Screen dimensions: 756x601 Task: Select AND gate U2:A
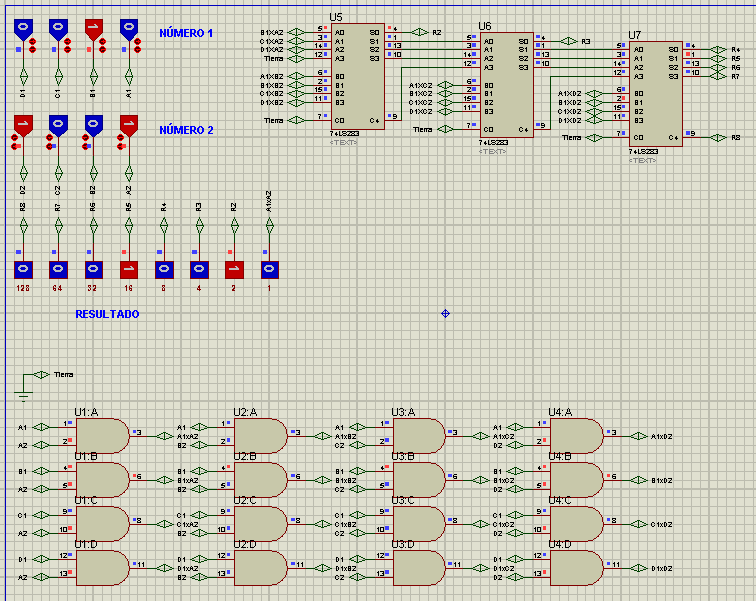[260, 436]
